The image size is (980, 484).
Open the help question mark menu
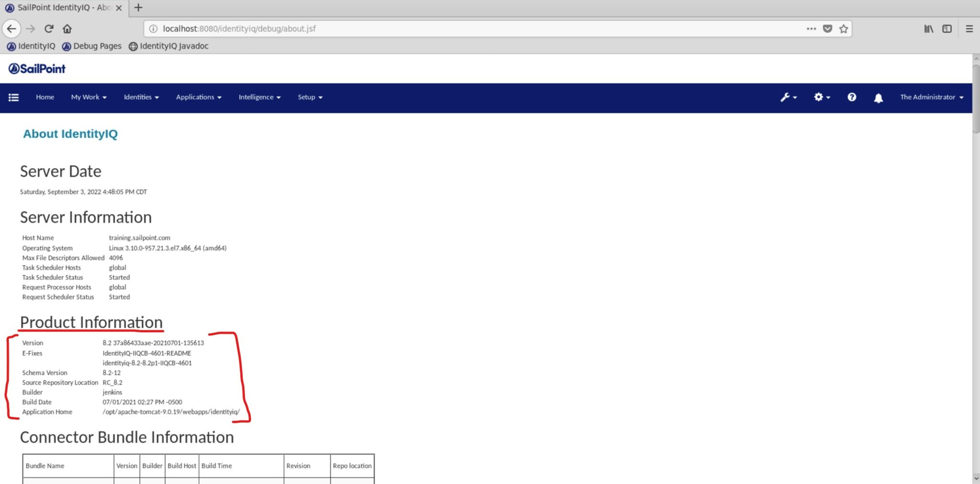[852, 97]
